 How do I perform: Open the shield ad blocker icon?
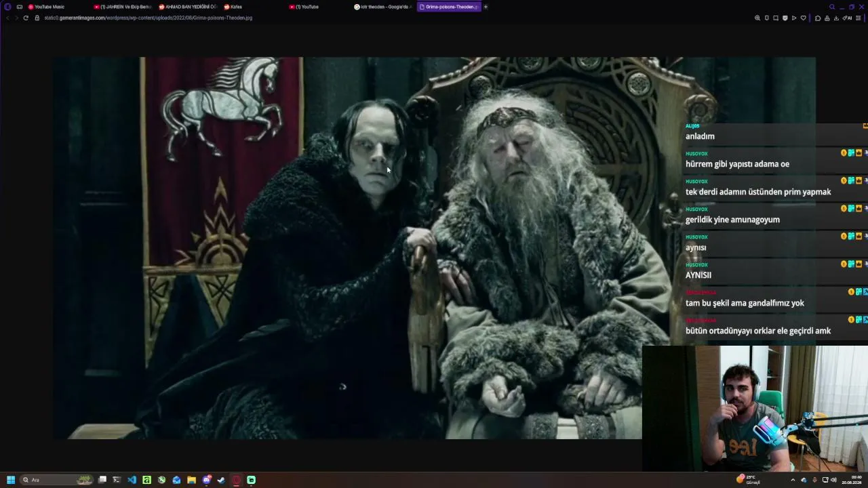785,18
